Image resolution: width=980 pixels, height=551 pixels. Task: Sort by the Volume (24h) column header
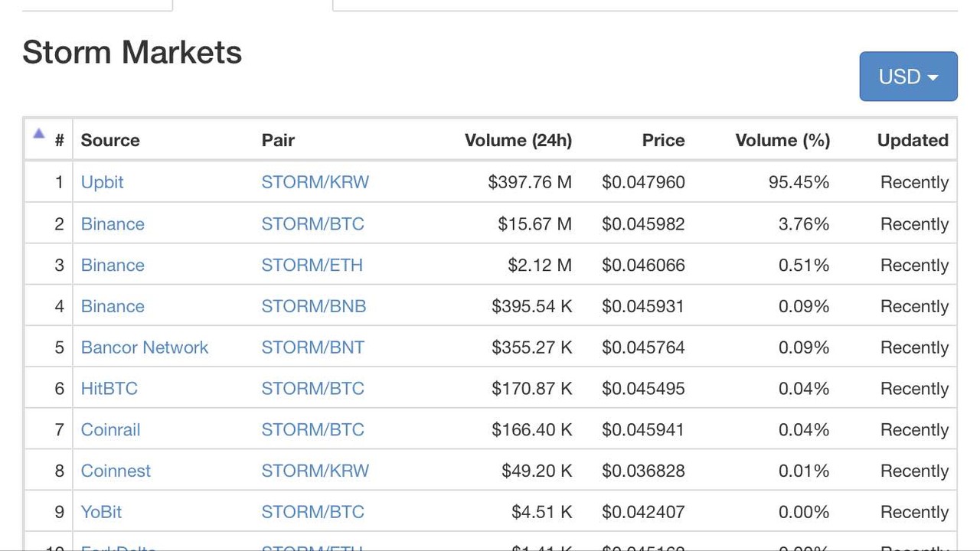click(x=518, y=140)
